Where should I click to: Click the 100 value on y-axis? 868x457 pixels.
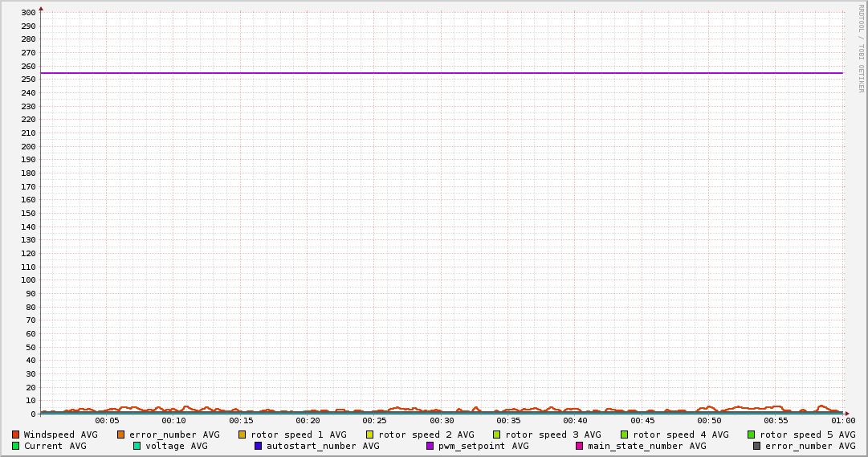(x=29, y=280)
